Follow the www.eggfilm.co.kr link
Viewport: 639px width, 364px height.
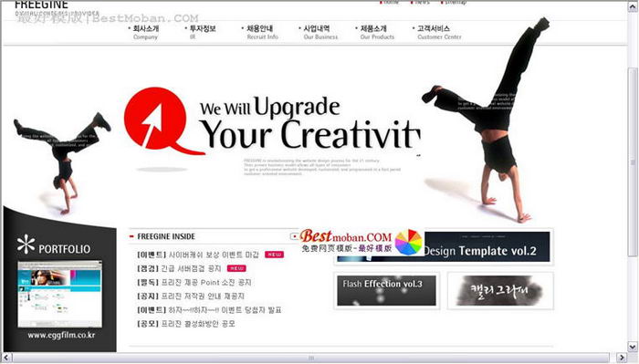coord(61,335)
